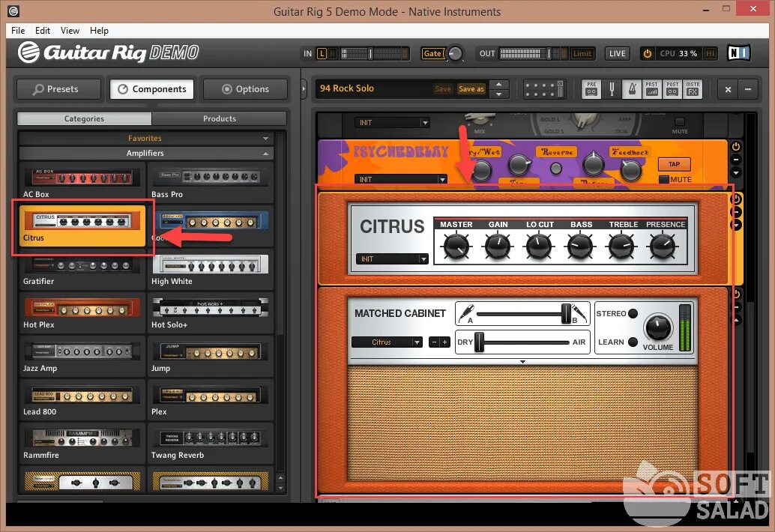The height and width of the screenshot is (532, 775).
Task: Open the Help menu
Action: coord(99,31)
